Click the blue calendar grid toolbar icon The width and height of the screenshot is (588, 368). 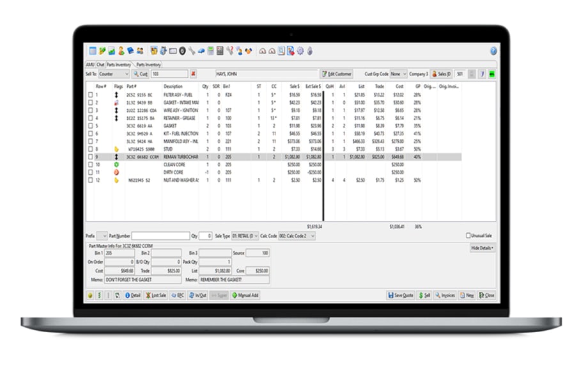click(x=93, y=51)
